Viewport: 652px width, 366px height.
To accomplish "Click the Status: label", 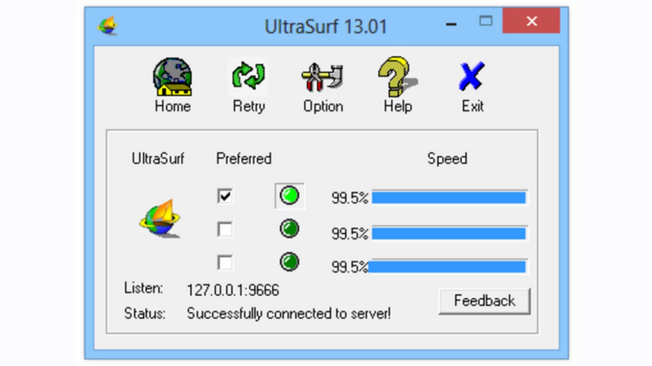I will point(145,314).
